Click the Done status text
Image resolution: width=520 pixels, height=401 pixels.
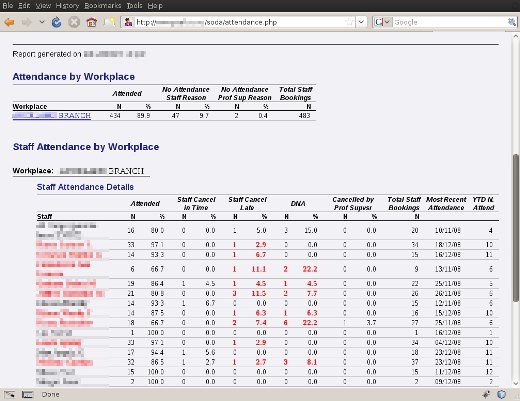pyautogui.click(x=50, y=395)
